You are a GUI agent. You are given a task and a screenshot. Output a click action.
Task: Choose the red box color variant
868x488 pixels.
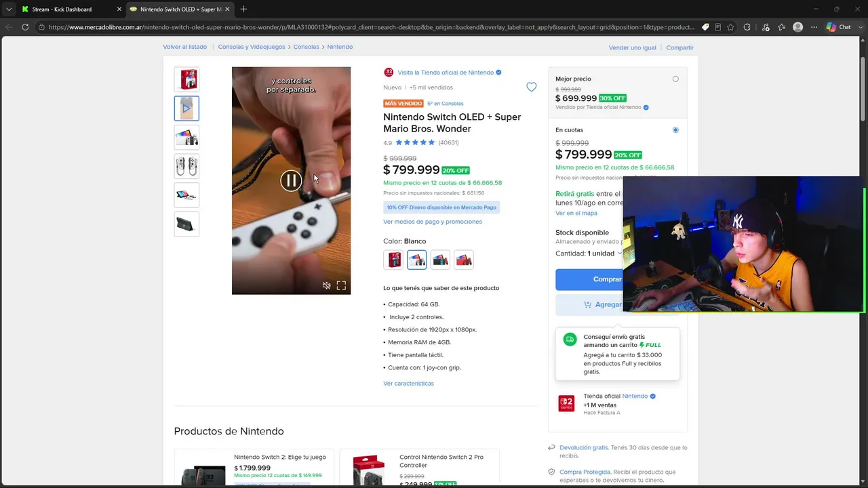tap(393, 260)
